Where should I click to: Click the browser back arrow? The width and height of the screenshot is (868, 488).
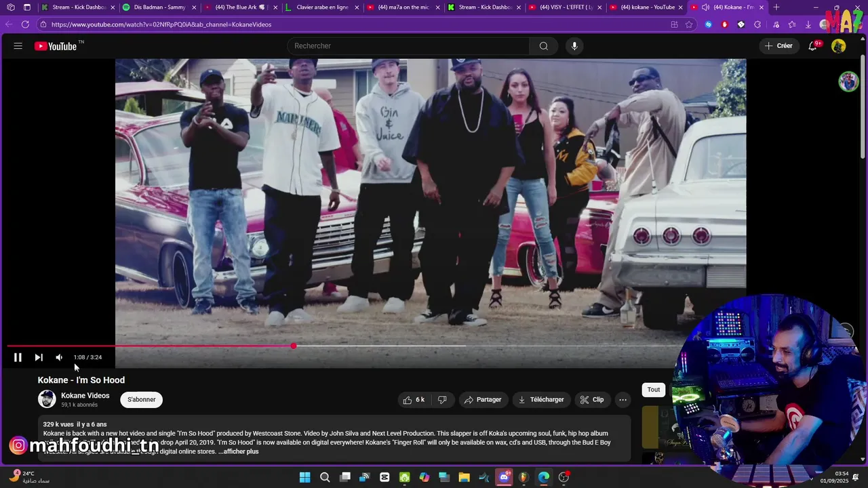point(9,24)
